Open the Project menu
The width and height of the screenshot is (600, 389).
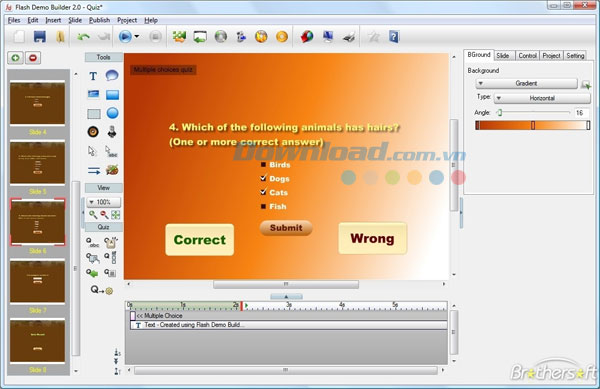(127, 20)
